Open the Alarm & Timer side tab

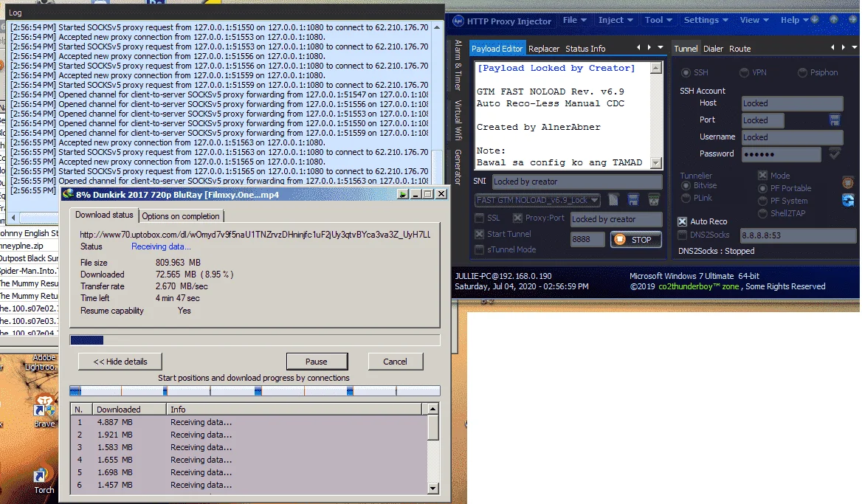(458, 65)
